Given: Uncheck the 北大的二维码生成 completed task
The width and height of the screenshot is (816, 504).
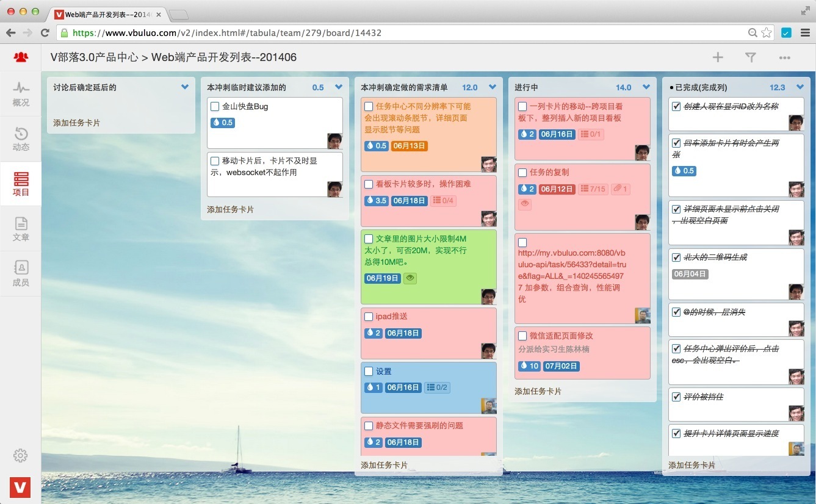Looking at the screenshot, I should coord(676,257).
